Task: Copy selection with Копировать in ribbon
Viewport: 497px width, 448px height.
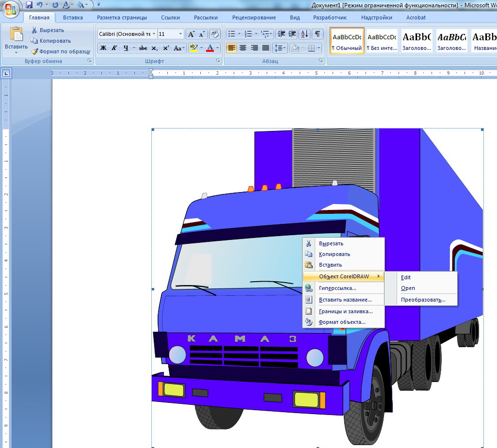Action: click(x=51, y=41)
